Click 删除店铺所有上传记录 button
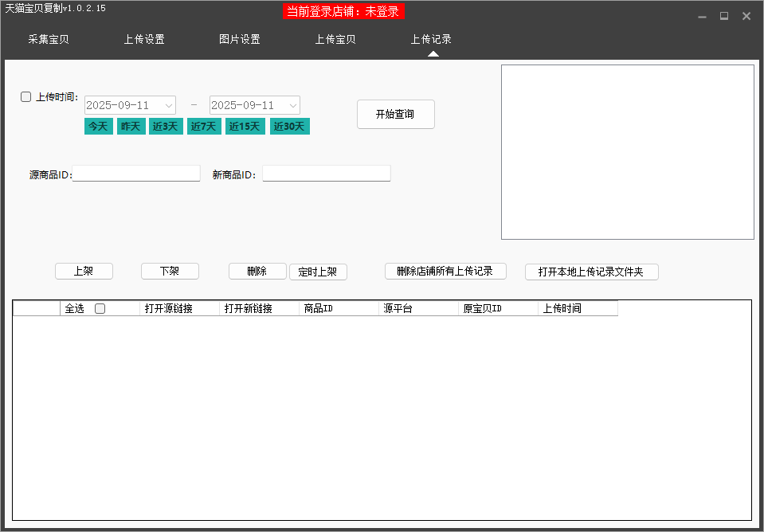Screen dimensions: 764x532 pos(445,272)
